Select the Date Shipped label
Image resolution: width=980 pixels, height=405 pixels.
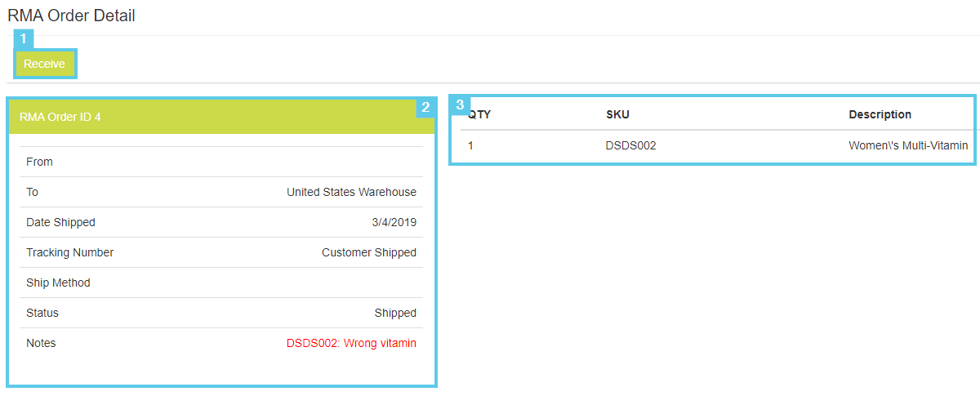coord(60,222)
